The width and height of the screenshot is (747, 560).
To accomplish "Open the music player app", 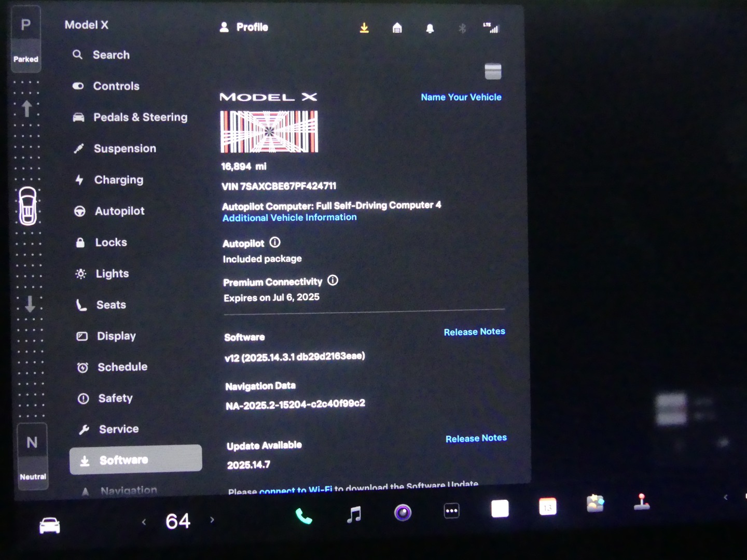I will 354,514.
